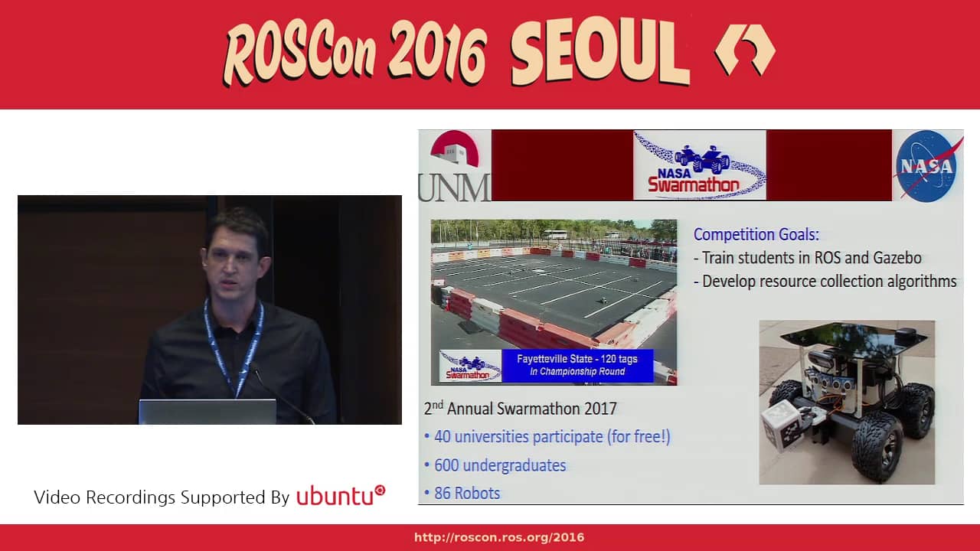Click the Swarmathon arena photo
Screen dimensions: 980x551
click(554, 302)
